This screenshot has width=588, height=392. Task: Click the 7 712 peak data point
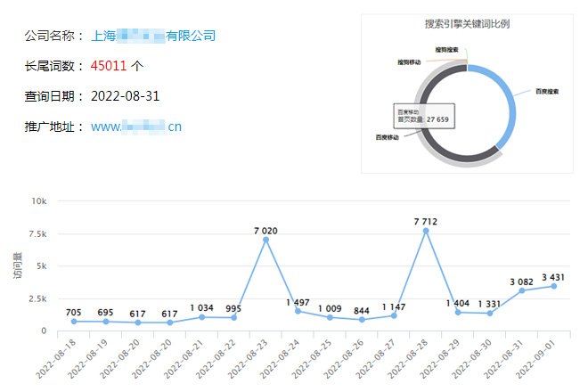tap(426, 231)
